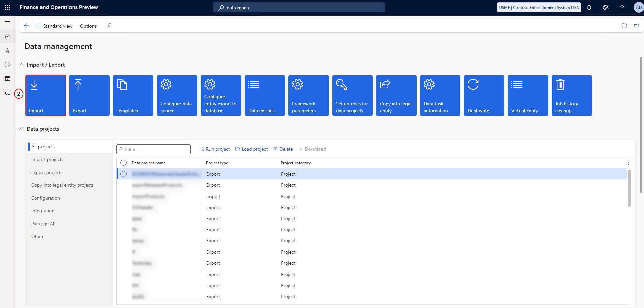Open the Templates tile
644x308 pixels.
point(133,96)
